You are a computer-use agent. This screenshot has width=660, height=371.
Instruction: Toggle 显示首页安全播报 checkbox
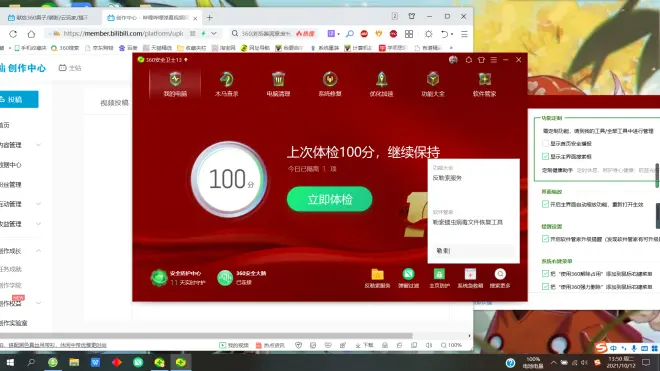pos(546,143)
